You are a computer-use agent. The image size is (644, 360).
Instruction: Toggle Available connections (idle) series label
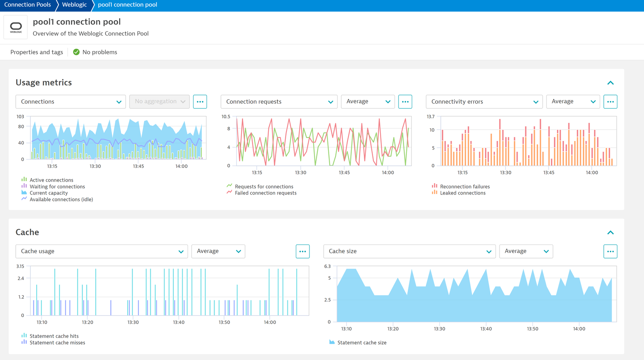coord(61,199)
